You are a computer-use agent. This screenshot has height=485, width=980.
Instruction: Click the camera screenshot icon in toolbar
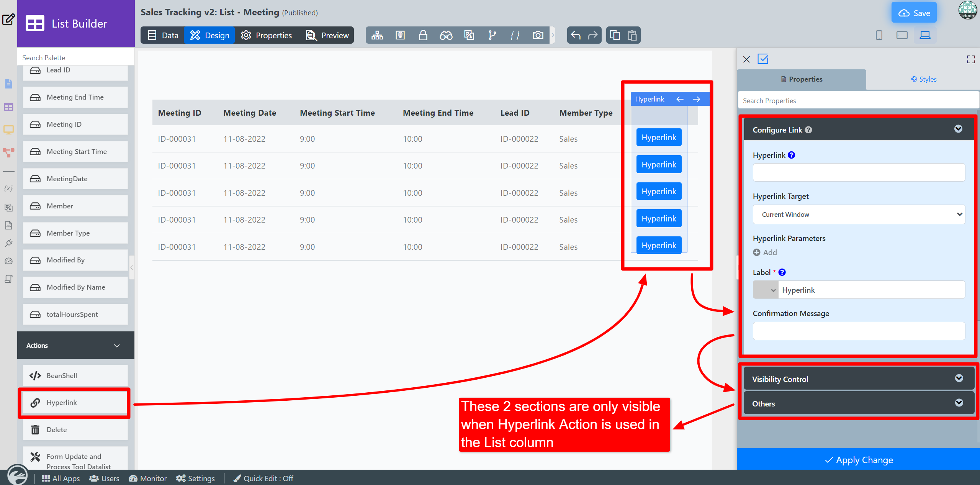pyautogui.click(x=538, y=35)
